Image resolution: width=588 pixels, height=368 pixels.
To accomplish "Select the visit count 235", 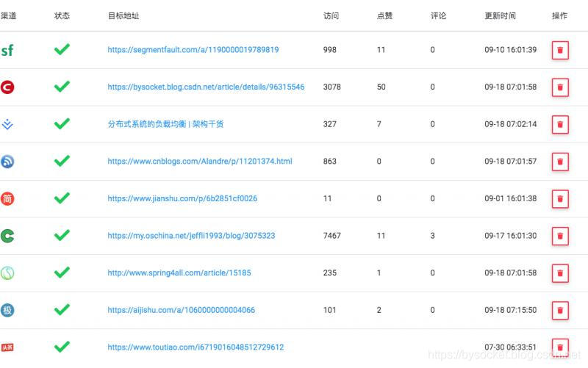I will 329,273.
